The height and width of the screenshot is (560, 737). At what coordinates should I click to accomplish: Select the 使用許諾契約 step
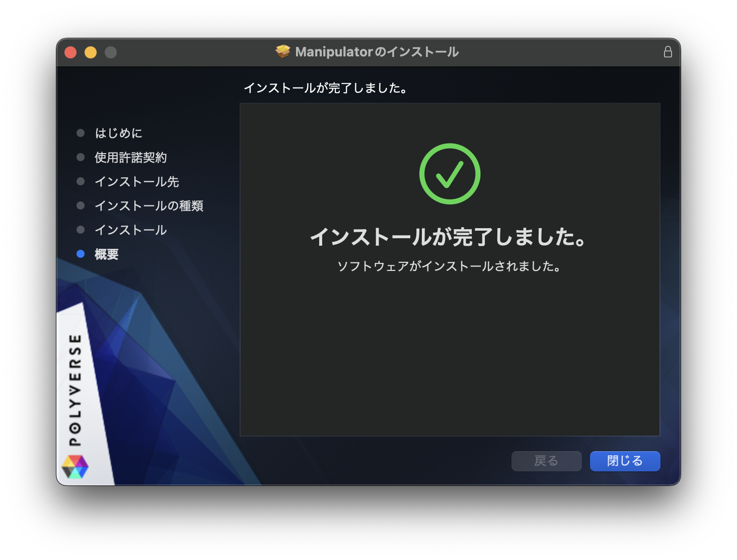(130, 158)
